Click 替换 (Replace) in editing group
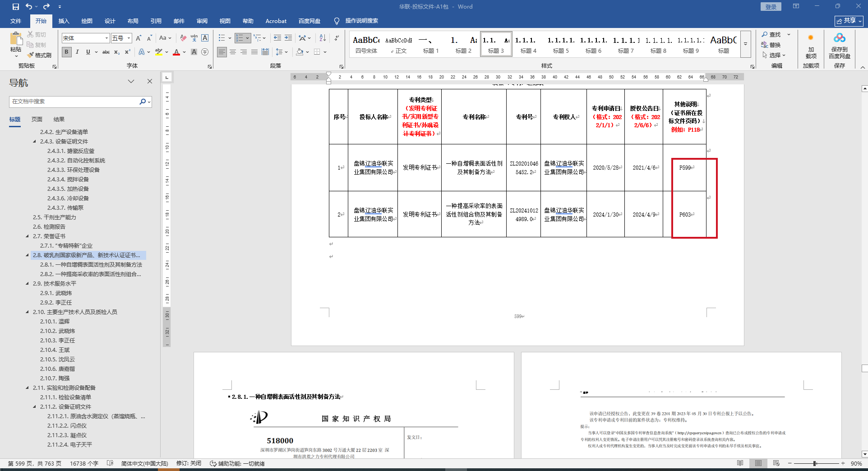Screen dimensions: 868x471 pyautogui.click(x=771, y=45)
